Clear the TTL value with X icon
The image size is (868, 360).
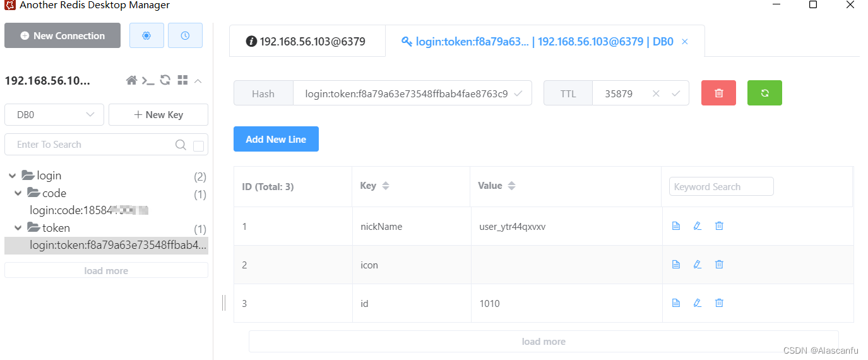[656, 93]
